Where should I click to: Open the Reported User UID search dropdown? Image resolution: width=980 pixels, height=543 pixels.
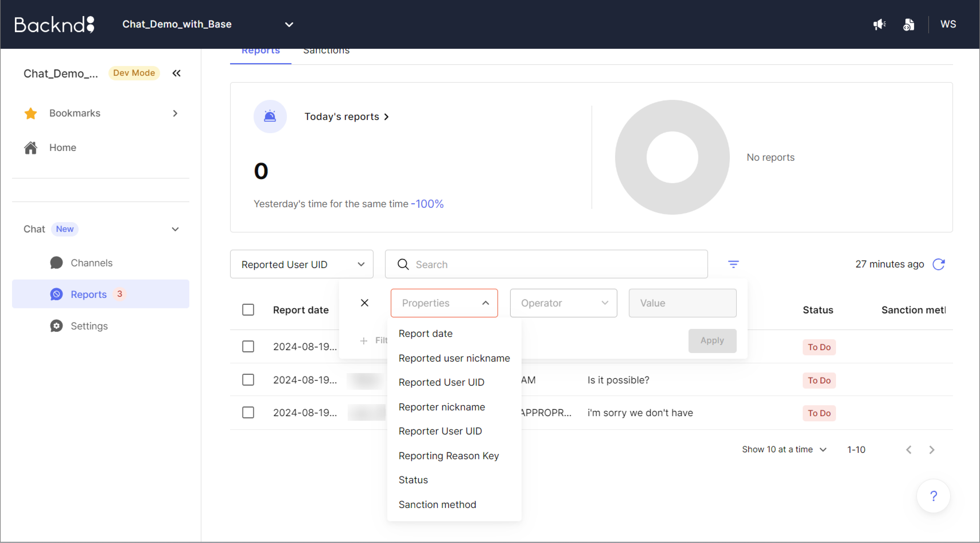(x=302, y=264)
